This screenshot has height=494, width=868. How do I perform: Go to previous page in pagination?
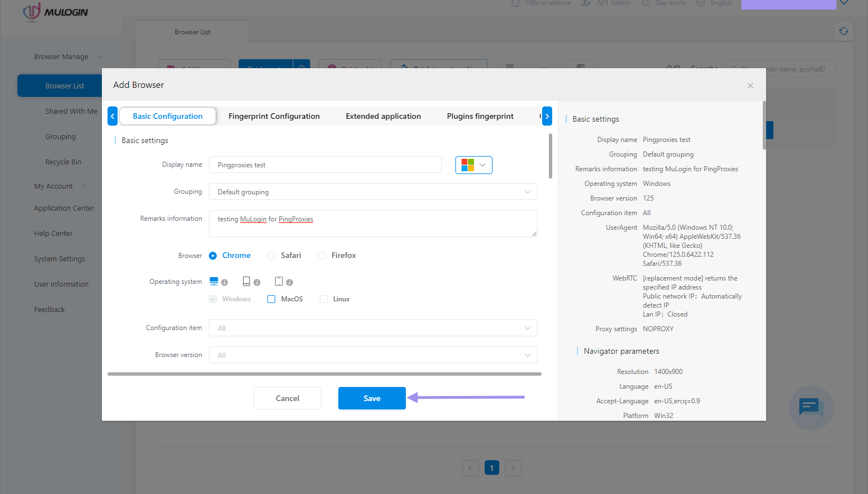click(471, 468)
